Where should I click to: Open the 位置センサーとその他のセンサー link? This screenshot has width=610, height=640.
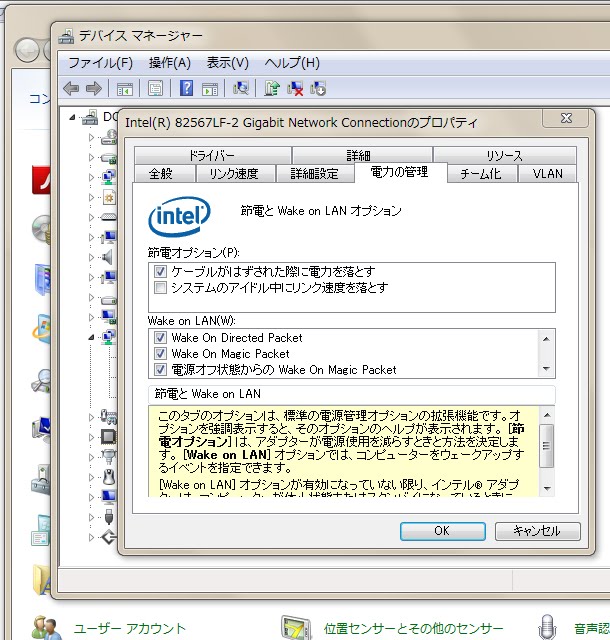(413, 629)
